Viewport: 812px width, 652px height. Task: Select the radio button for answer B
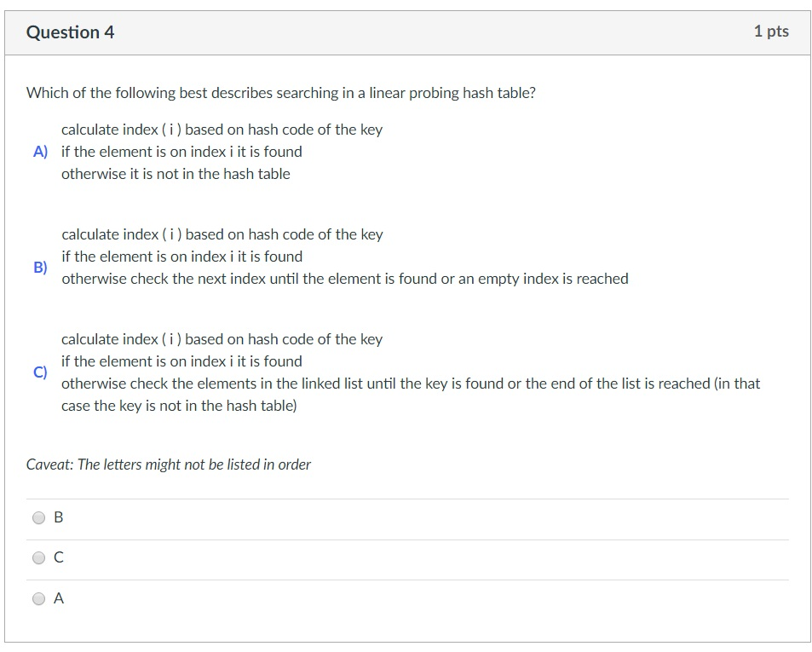point(38,516)
